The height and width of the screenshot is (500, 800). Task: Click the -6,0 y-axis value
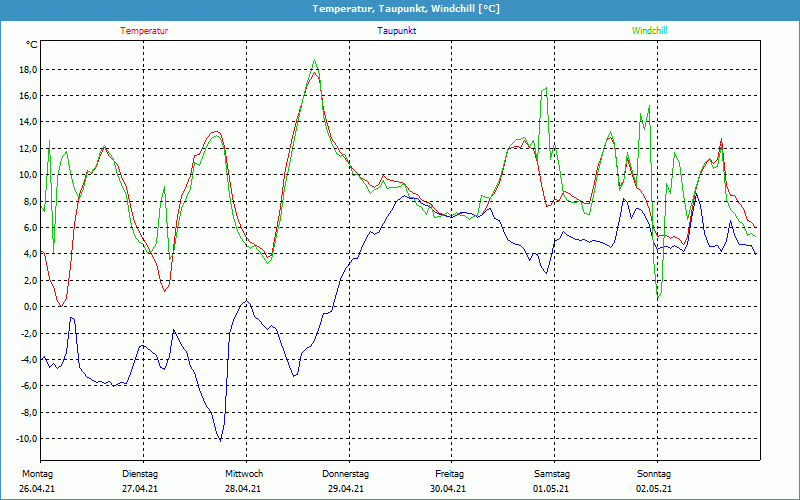(29, 386)
